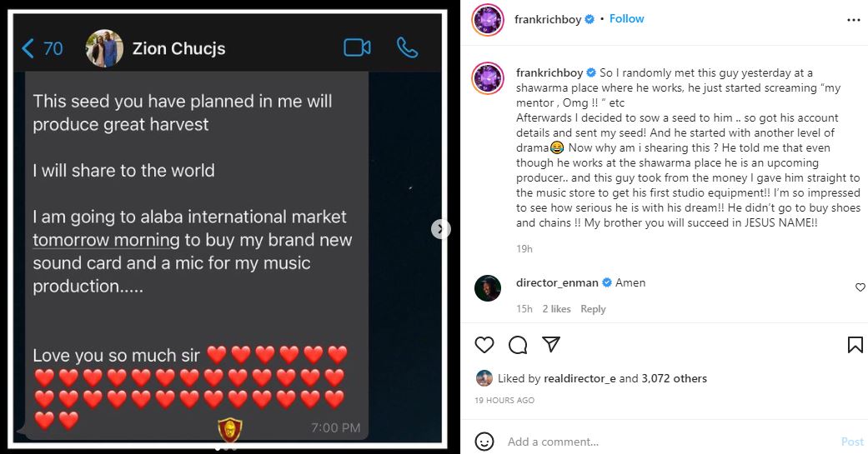Reply to director_enman's comment
Screen dimensions: 868x454
tap(593, 309)
